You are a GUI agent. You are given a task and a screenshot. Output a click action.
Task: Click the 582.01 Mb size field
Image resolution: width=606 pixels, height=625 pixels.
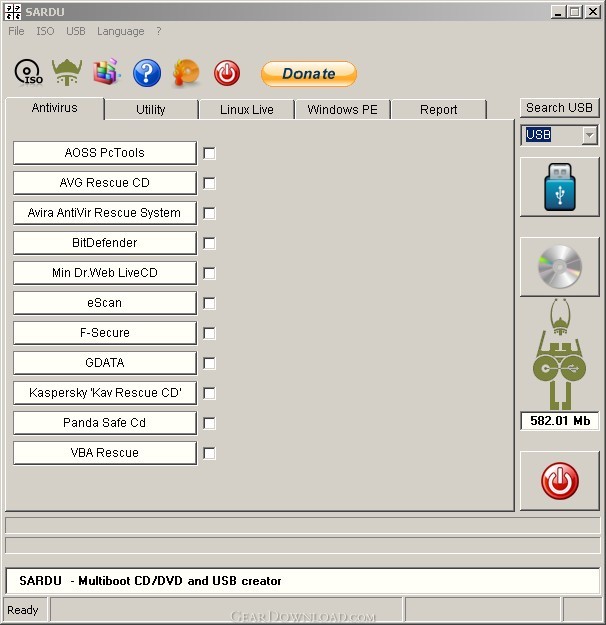coord(560,421)
